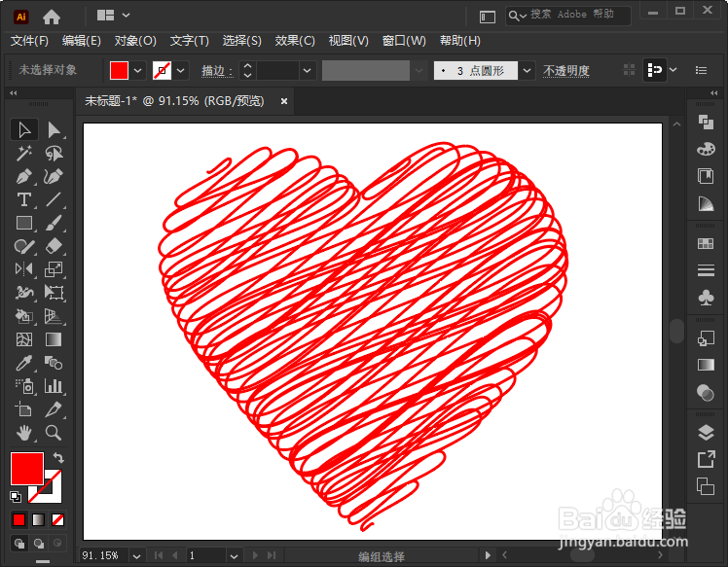Select the Free Transform tool

pos(54,293)
